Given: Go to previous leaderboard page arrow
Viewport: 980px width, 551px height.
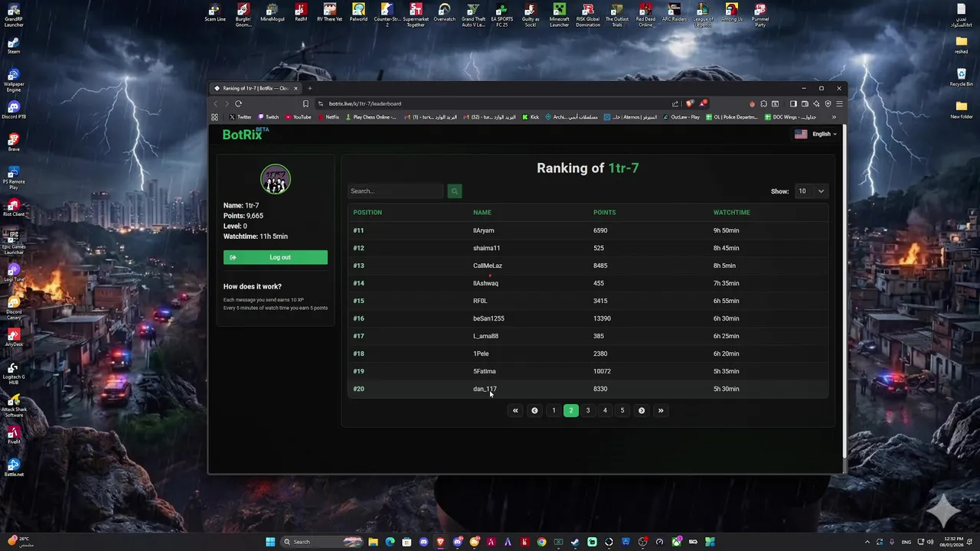Looking at the screenshot, I should pos(534,411).
